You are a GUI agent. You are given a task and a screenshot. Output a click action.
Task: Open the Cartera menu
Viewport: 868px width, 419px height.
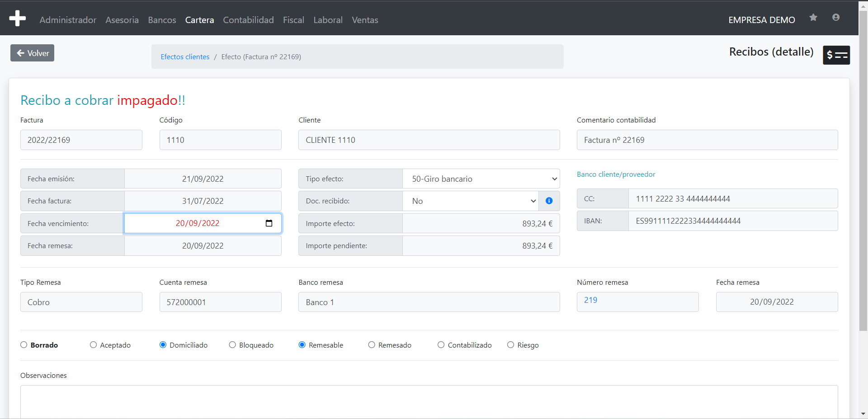coord(199,20)
